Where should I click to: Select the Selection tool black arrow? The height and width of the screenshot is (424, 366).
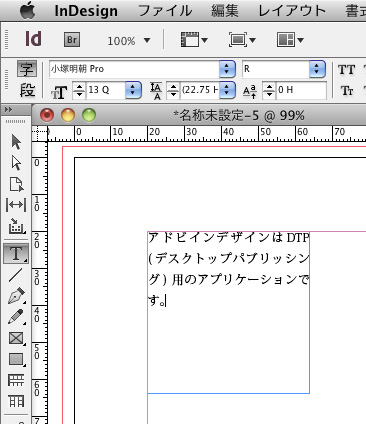(16, 142)
